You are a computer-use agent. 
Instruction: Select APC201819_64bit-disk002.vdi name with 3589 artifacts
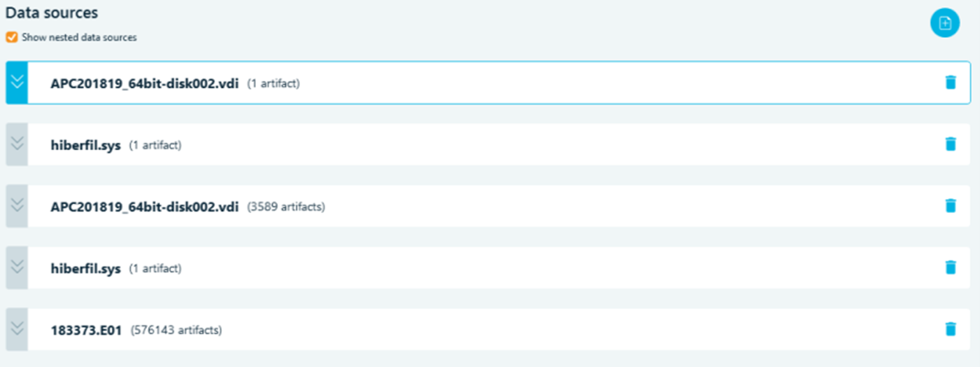[x=145, y=207]
